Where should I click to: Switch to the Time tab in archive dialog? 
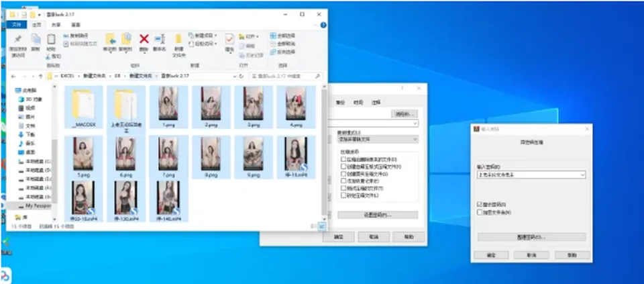tap(358, 102)
